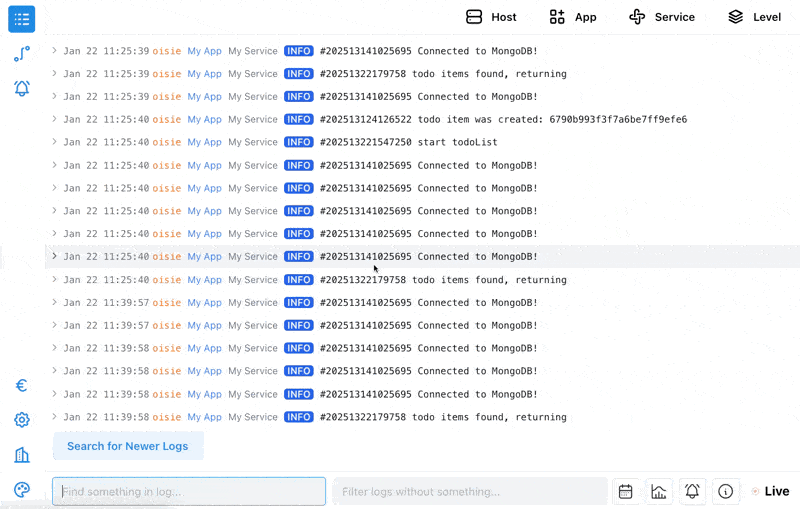Expand the 'start todoList' log entry

[x=55, y=142]
